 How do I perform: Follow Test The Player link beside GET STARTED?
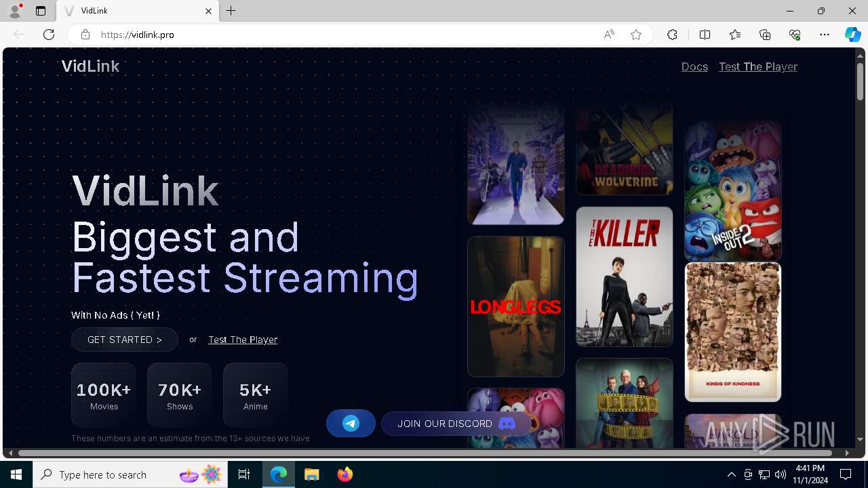(243, 340)
